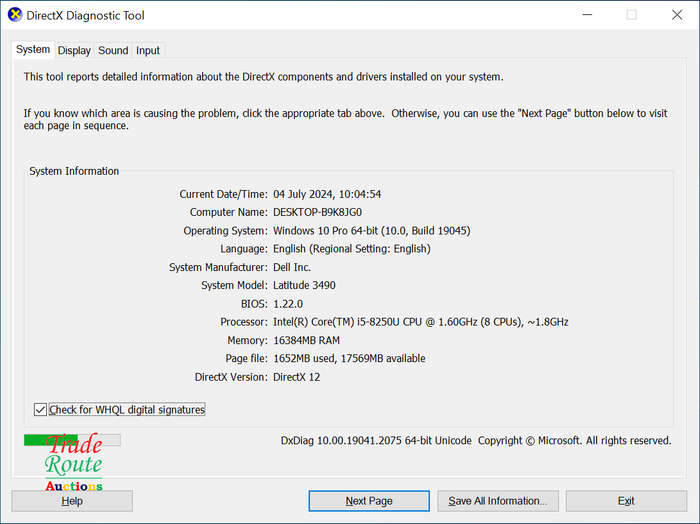The height and width of the screenshot is (524, 700).
Task: Click the page file 1652MB used value
Action: tap(349, 358)
